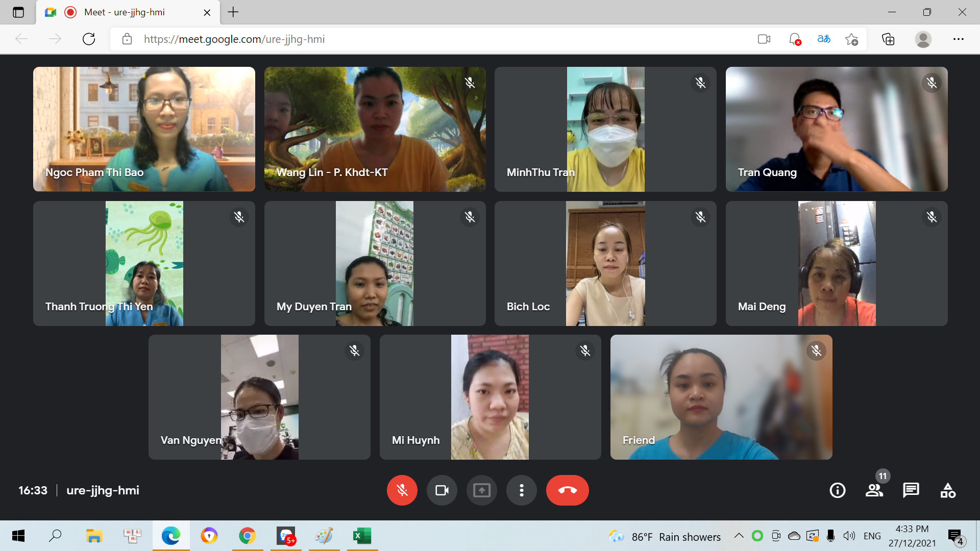Select Bich Loc video tile

[605, 263]
